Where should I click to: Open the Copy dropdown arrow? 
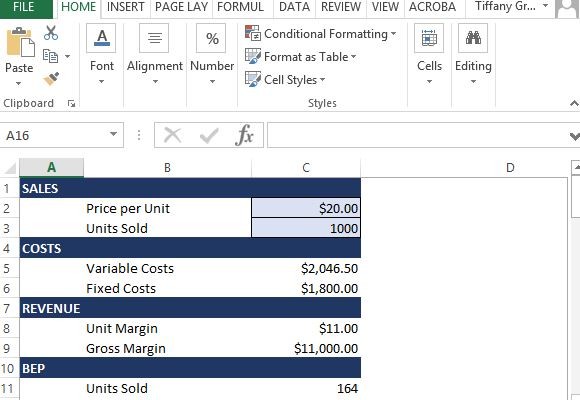pos(67,57)
